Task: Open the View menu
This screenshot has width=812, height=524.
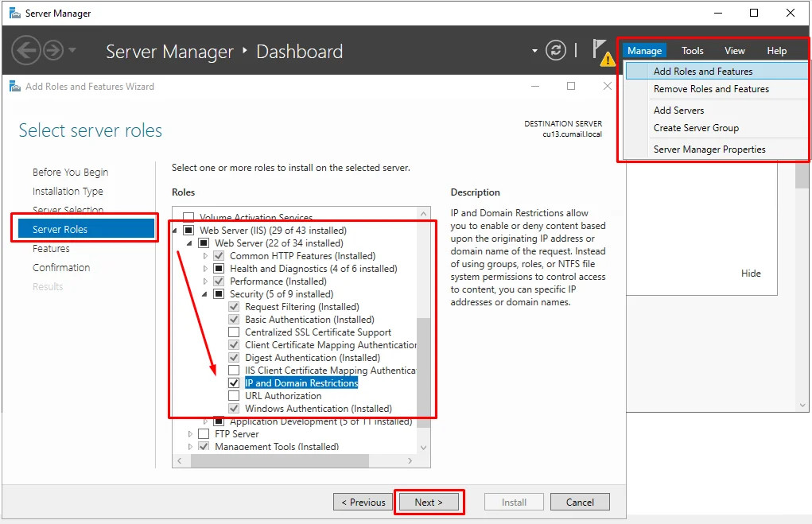Action: coord(734,51)
